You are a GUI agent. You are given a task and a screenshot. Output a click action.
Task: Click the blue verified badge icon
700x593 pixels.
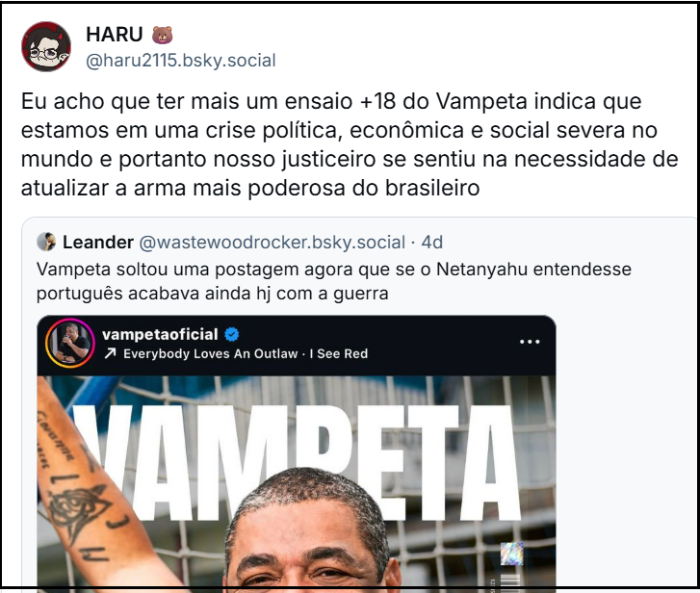click(232, 334)
